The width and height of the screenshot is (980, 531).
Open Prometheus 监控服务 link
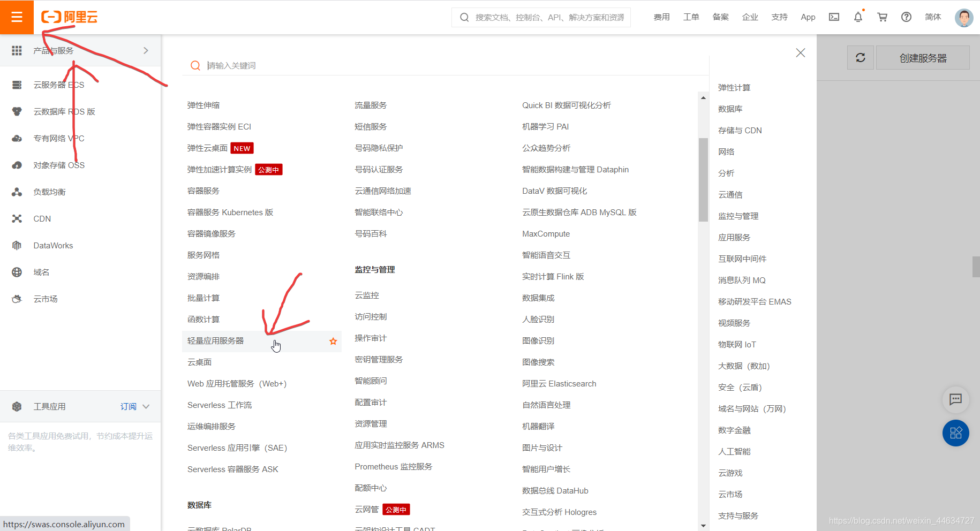394,467
